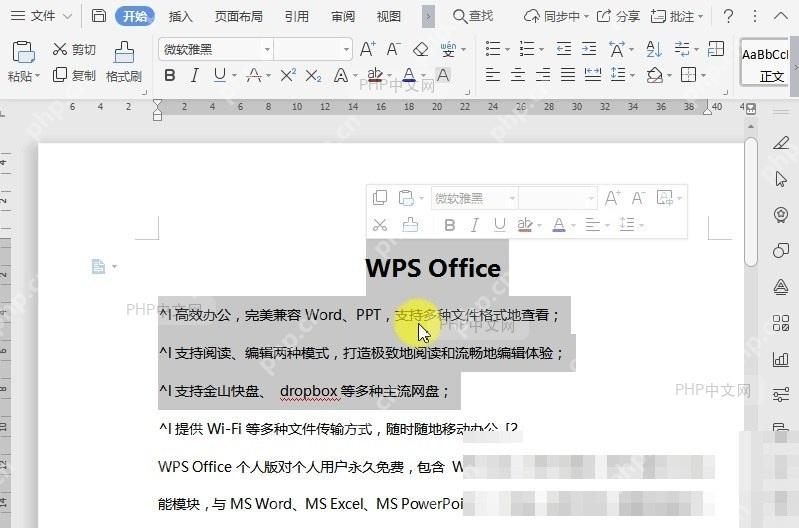Switch to the 插入 tab
The height and width of the screenshot is (528, 799).
click(x=181, y=16)
